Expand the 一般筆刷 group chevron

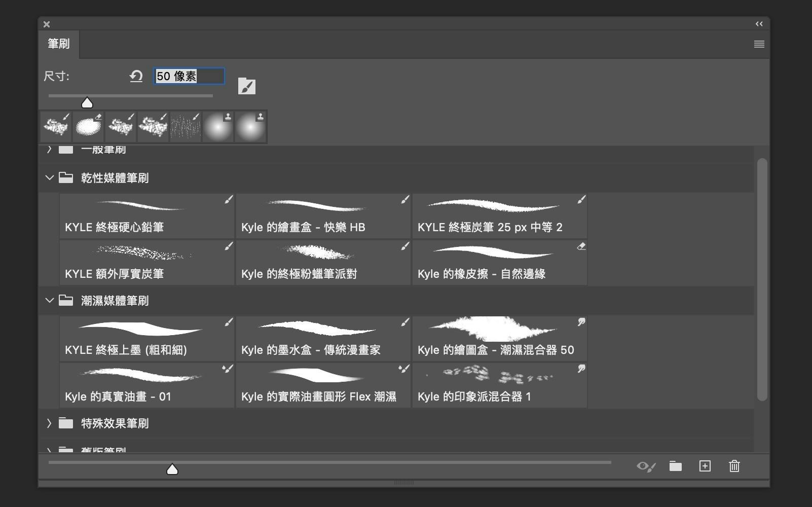tap(49, 149)
